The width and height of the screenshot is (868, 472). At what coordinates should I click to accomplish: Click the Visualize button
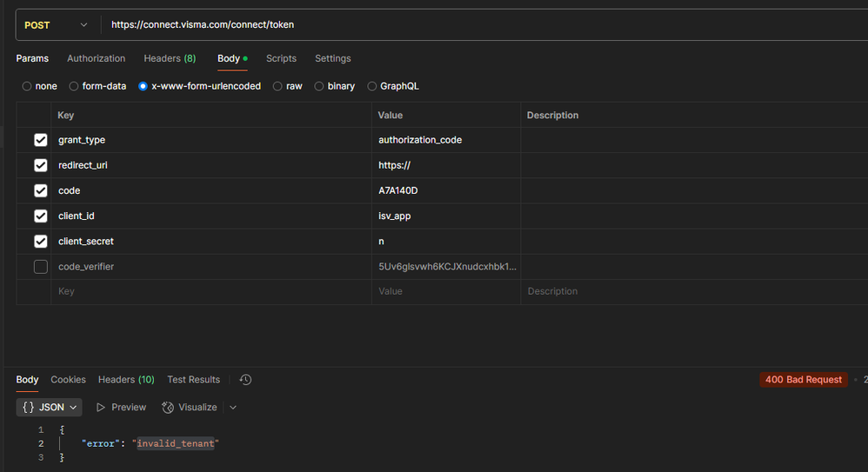point(190,408)
